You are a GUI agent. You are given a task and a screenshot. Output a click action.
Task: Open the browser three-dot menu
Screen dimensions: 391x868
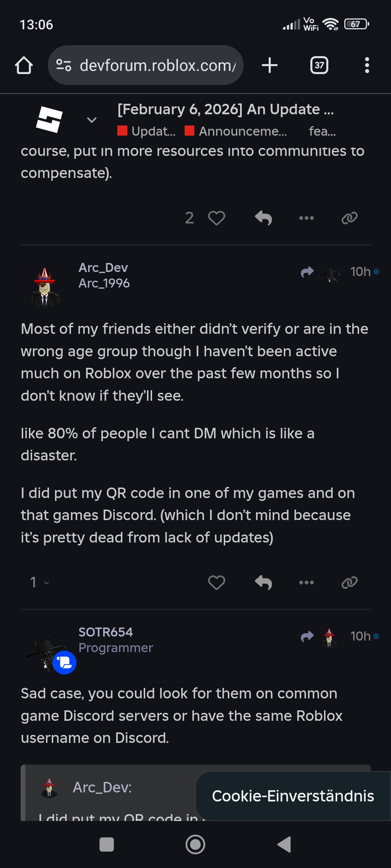point(367,65)
